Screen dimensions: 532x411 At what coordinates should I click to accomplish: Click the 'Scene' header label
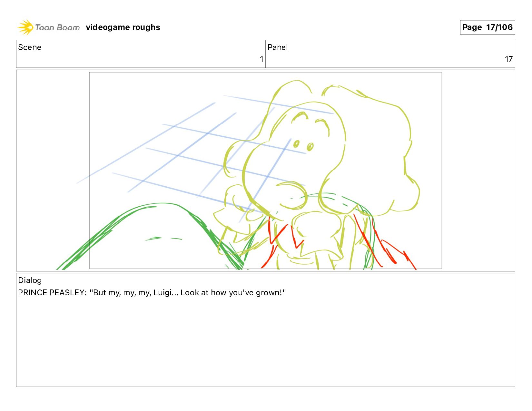pos(30,47)
